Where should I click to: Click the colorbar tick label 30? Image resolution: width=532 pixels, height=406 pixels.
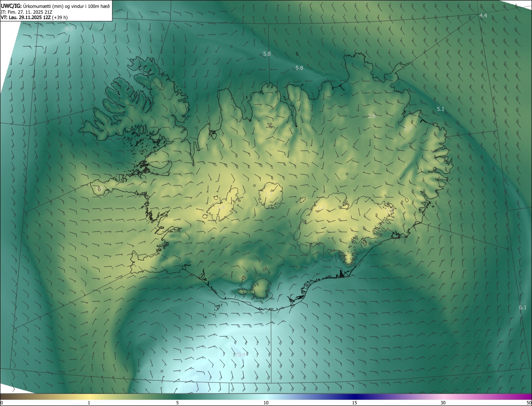pyautogui.click(x=443, y=403)
